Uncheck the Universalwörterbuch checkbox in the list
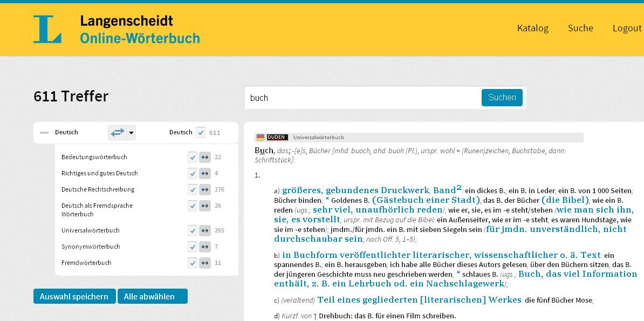The width and height of the screenshot is (644, 321). [193, 230]
